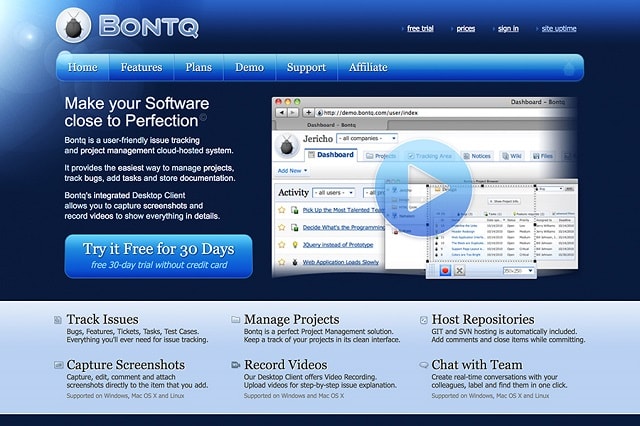Click the home icon at navigation bar end
The height and width of the screenshot is (426, 640).
click(569, 69)
